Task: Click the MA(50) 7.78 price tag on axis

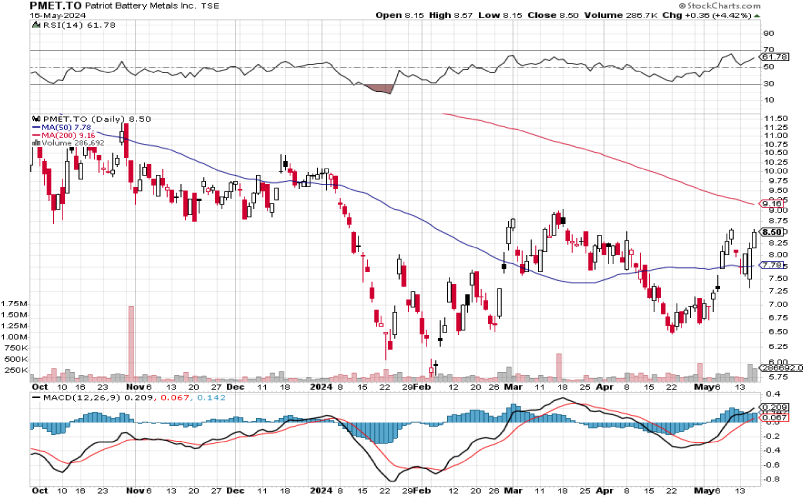Action: (771, 265)
